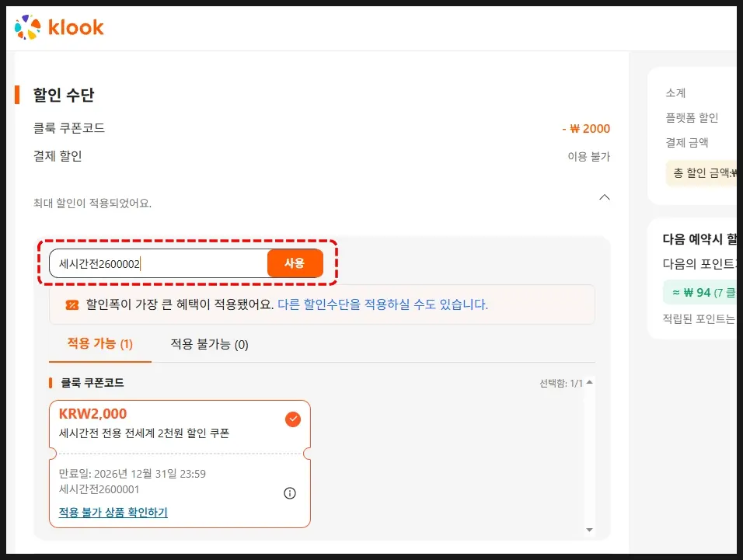This screenshot has width=743, height=560.
Task: Click the 결제 할인 row label
Action: click(x=58, y=156)
